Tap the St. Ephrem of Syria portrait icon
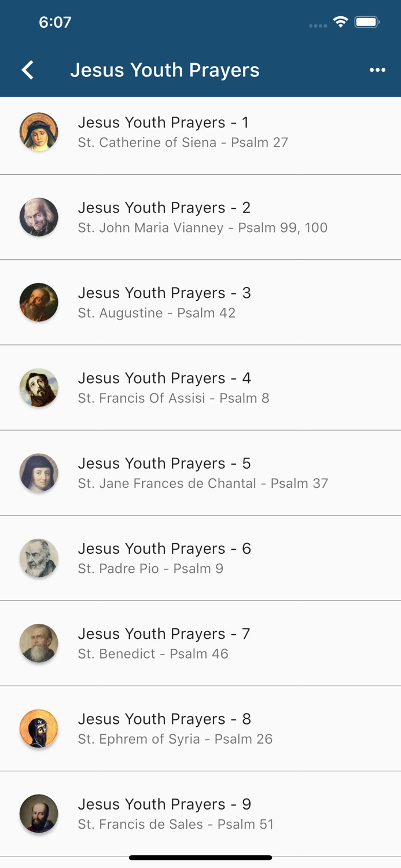Image resolution: width=401 pixels, height=868 pixels. (x=39, y=729)
